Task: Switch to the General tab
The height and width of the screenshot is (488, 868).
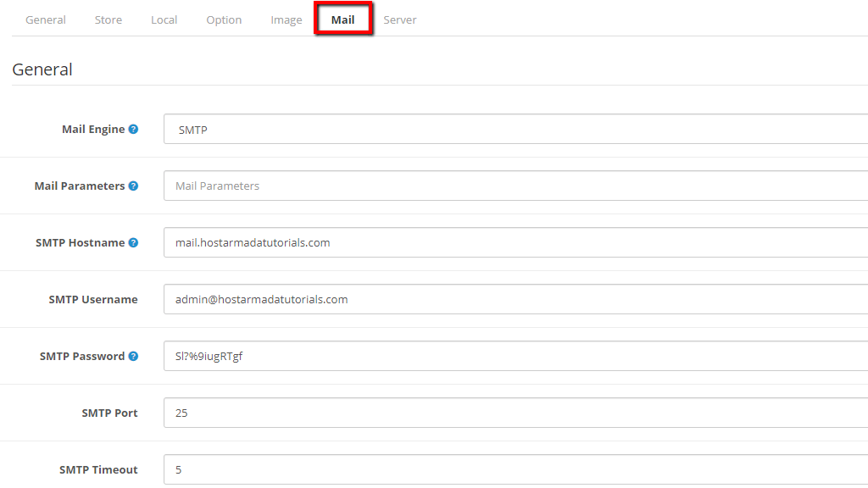Action: click(46, 19)
